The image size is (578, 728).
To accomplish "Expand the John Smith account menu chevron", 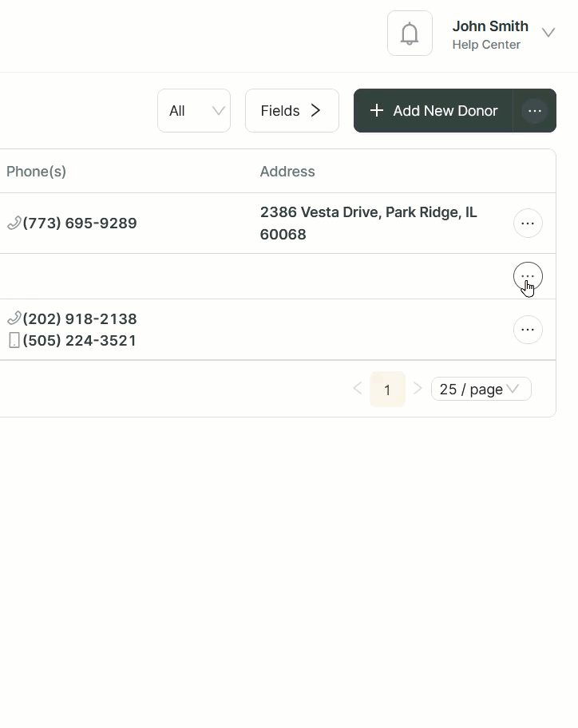I will [x=548, y=33].
